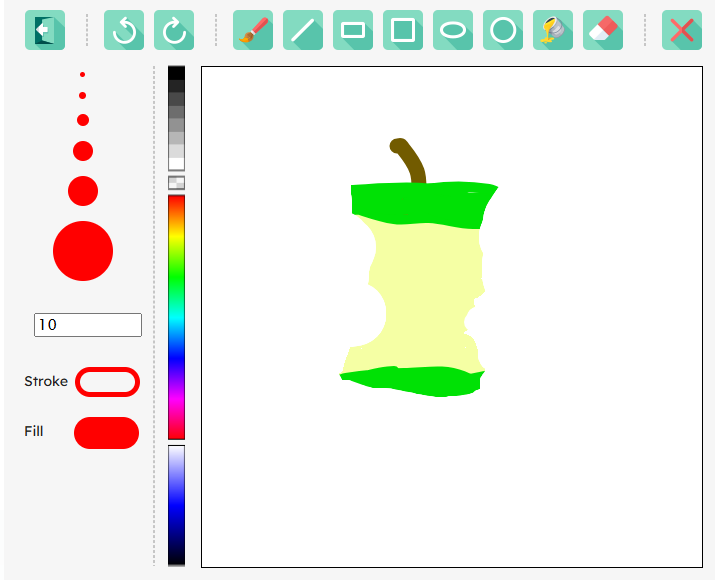
Task: Click the Fill label text
Action: click(x=34, y=431)
